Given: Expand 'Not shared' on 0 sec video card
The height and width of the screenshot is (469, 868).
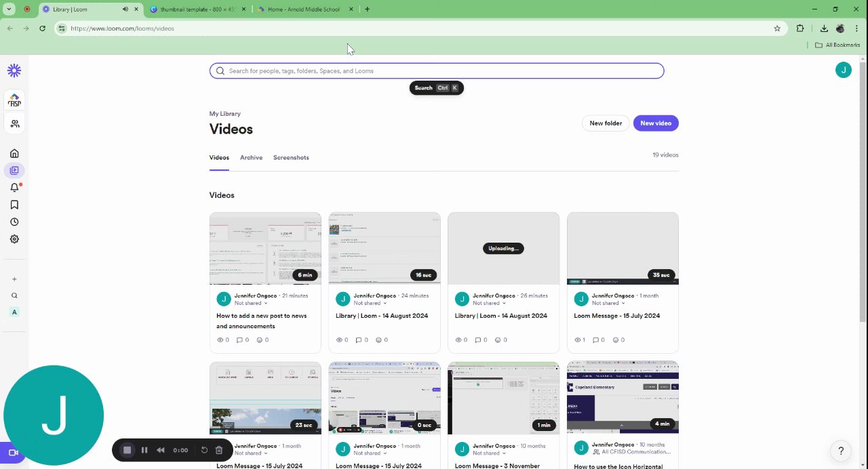Looking at the screenshot, I should (370, 453).
